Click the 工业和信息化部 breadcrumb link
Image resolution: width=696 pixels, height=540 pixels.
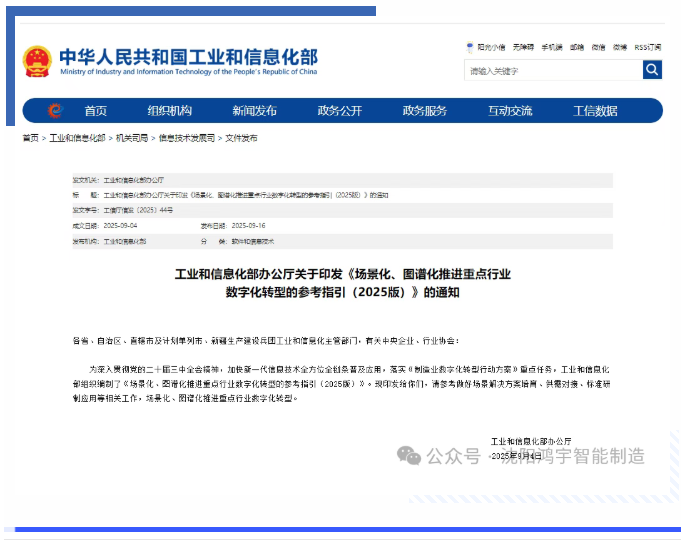[77, 138]
